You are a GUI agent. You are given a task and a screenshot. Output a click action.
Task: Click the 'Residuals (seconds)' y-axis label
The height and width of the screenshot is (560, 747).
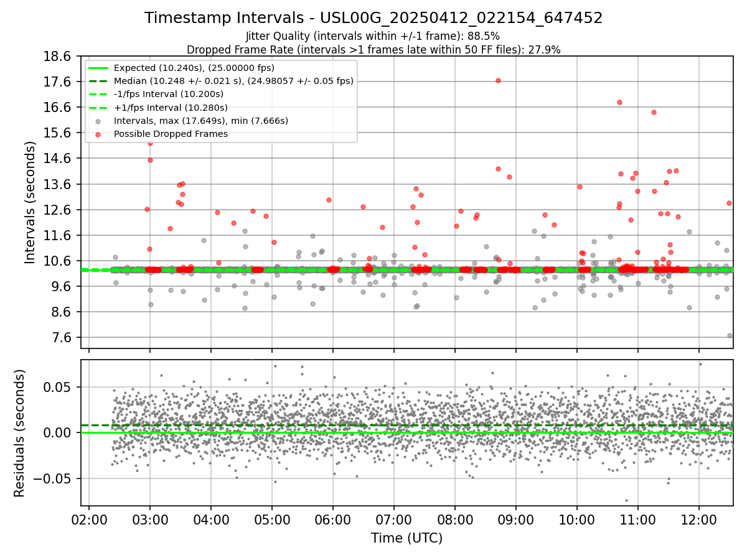coord(20,433)
